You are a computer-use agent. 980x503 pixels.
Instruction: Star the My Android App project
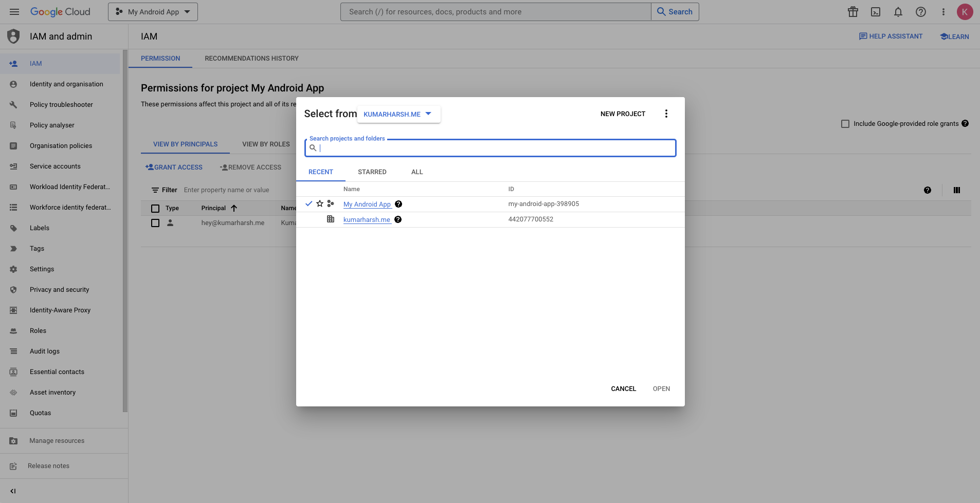[320, 203]
